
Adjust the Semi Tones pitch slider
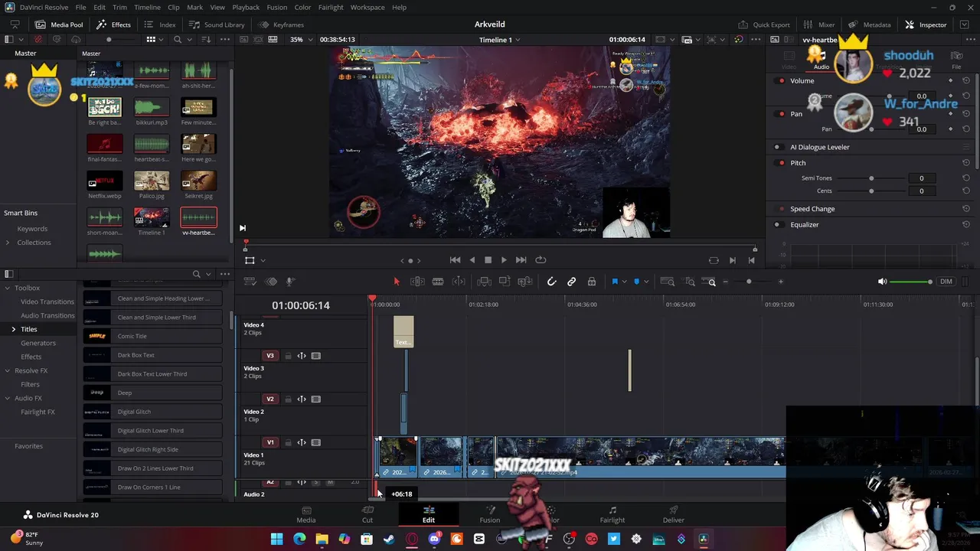pyautogui.click(x=871, y=178)
